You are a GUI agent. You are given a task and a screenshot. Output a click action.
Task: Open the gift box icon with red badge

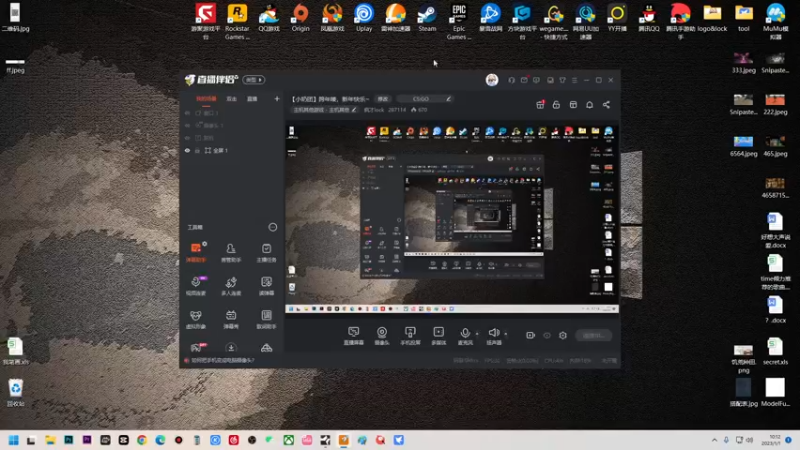(540, 105)
